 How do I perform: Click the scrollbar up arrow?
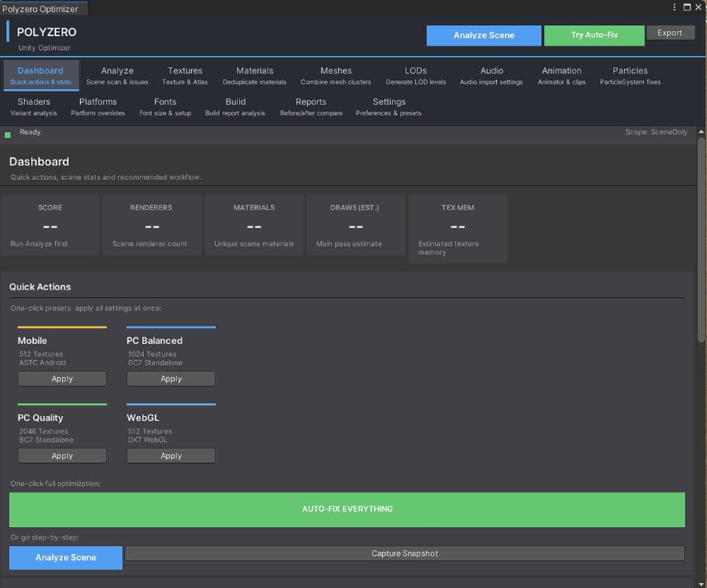tap(701, 132)
